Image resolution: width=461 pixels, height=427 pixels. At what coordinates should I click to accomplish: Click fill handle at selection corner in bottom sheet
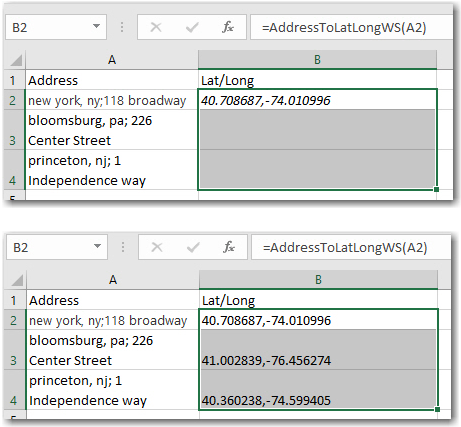pyautogui.click(x=437, y=409)
